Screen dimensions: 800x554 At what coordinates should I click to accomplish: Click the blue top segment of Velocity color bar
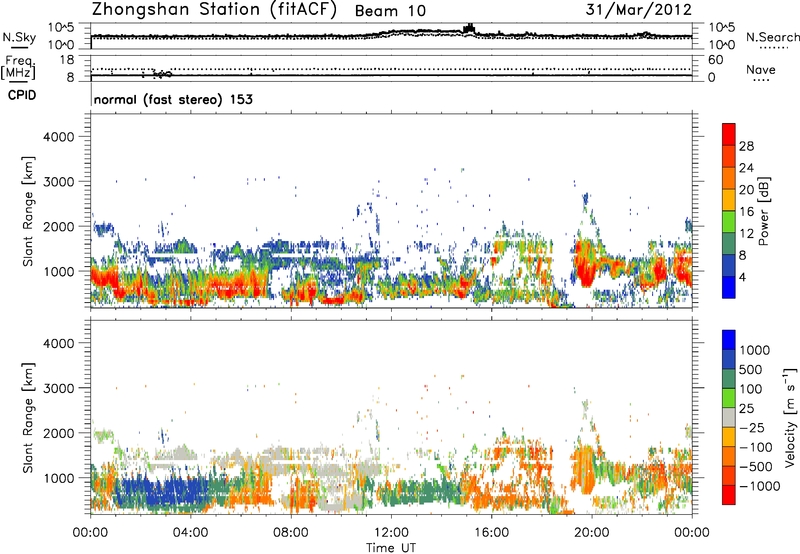coord(729,340)
